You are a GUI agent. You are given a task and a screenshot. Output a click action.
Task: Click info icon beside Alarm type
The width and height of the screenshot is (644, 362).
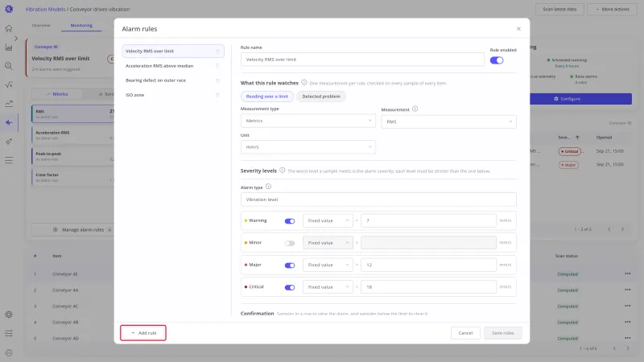[268, 187]
